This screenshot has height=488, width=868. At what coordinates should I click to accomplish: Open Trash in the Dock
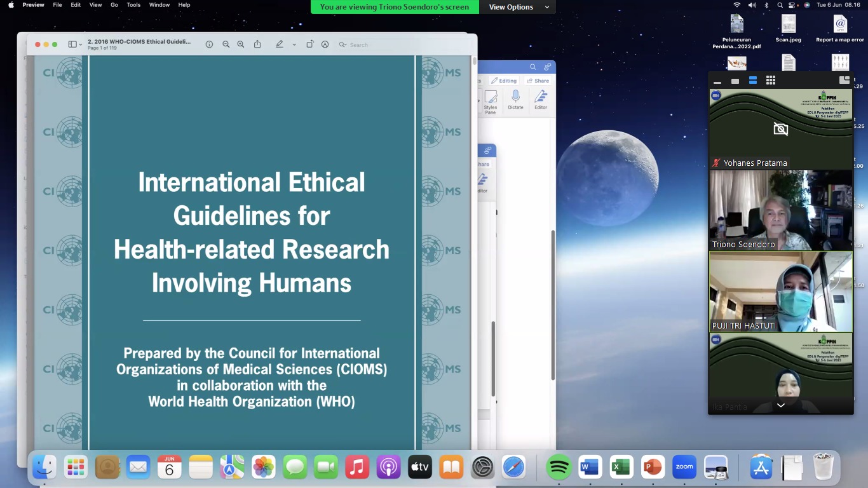[x=824, y=468]
